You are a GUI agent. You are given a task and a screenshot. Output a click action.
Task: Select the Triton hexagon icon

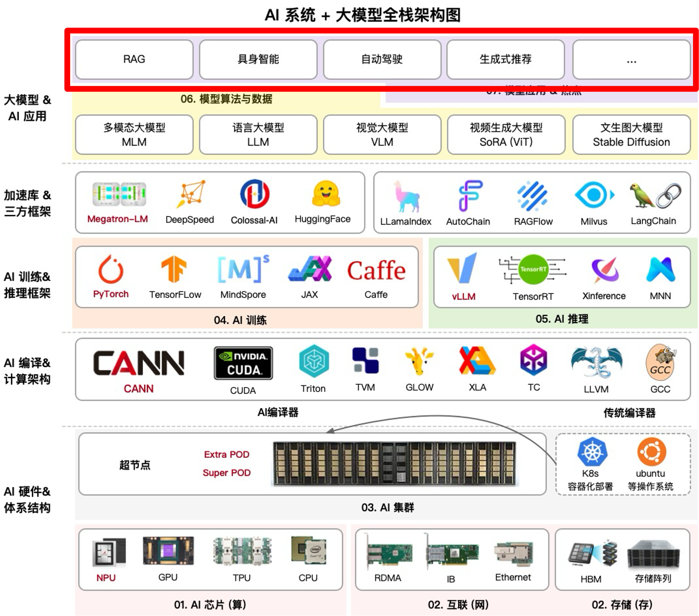(x=314, y=361)
